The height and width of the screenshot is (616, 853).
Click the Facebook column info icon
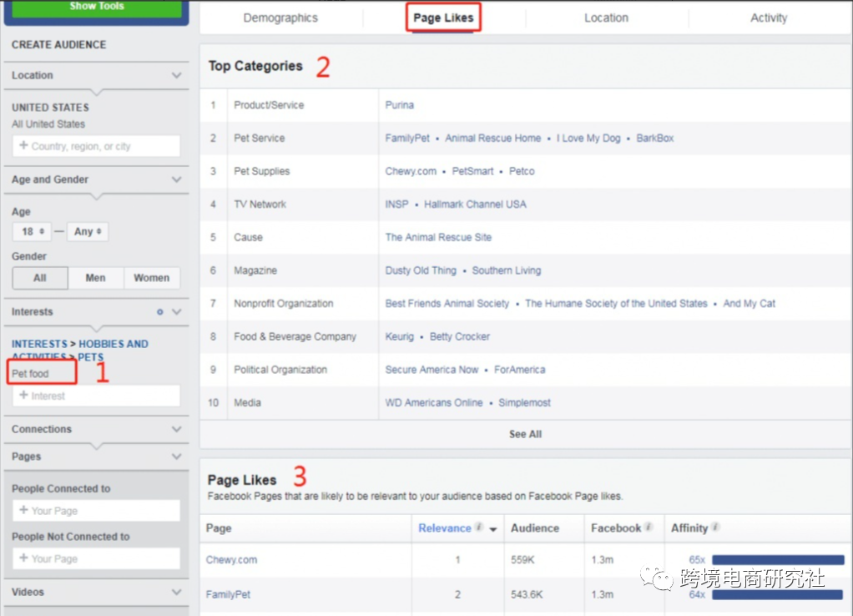pos(649,527)
